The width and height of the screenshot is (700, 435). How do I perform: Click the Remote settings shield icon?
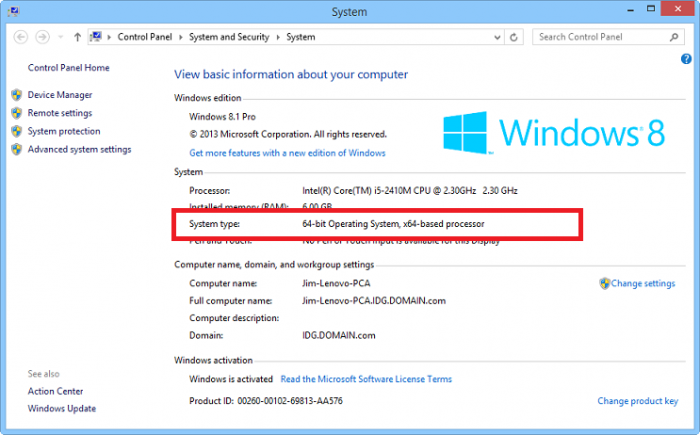point(17,113)
